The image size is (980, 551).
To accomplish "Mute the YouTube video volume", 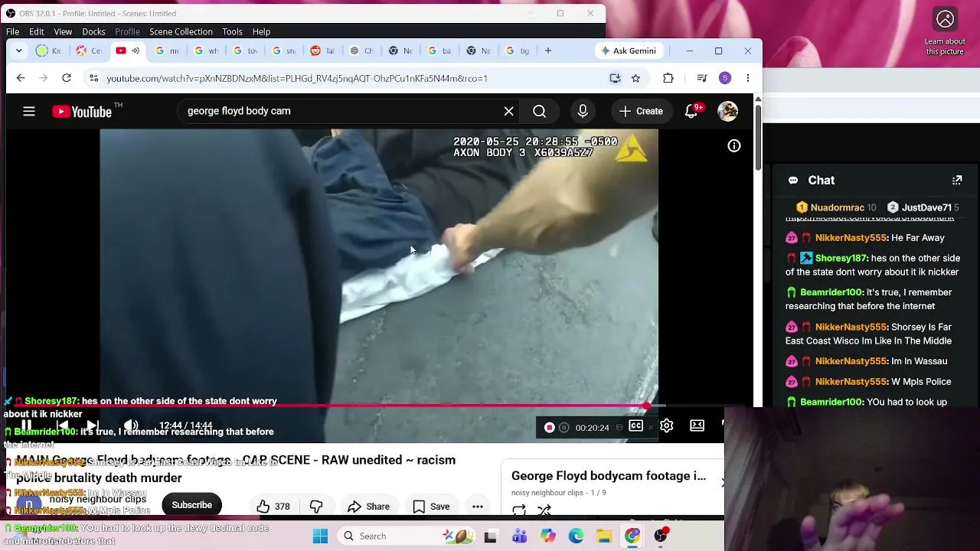I will [131, 425].
